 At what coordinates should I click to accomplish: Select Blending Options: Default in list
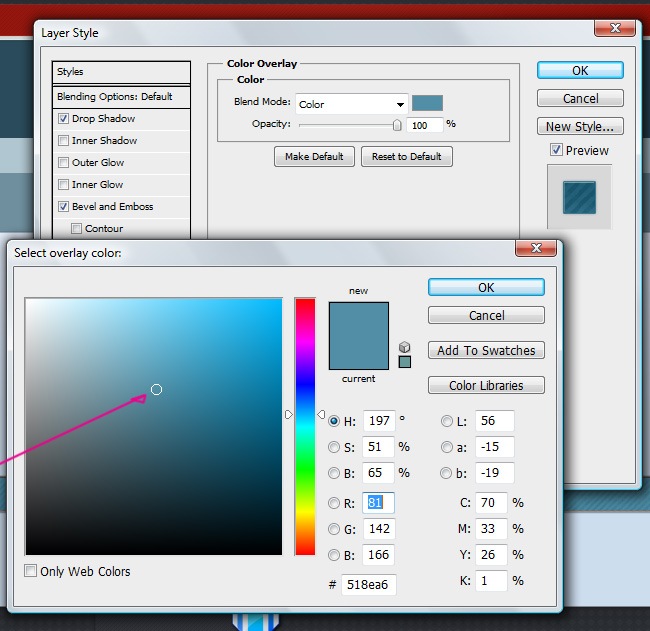[x=115, y=97]
